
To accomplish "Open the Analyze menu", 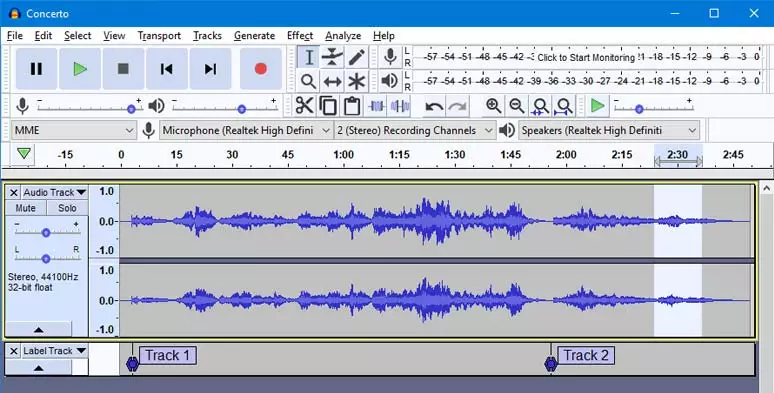I will coord(343,36).
